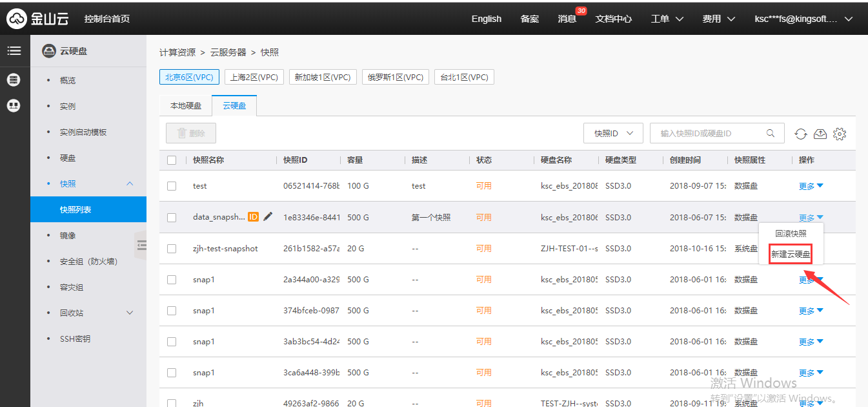Select the 台北1区(VPC) region
The height and width of the screenshot is (407, 868).
pos(464,77)
